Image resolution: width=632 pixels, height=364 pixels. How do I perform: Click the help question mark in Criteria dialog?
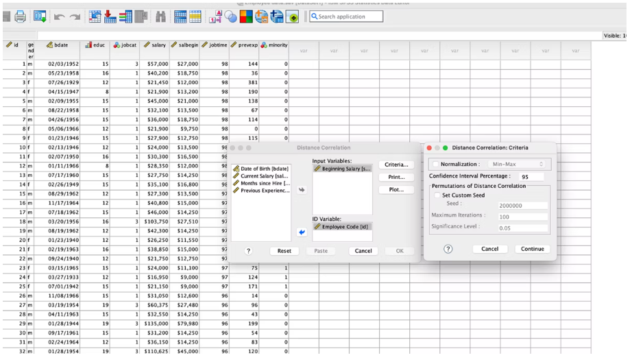click(448, 249)
